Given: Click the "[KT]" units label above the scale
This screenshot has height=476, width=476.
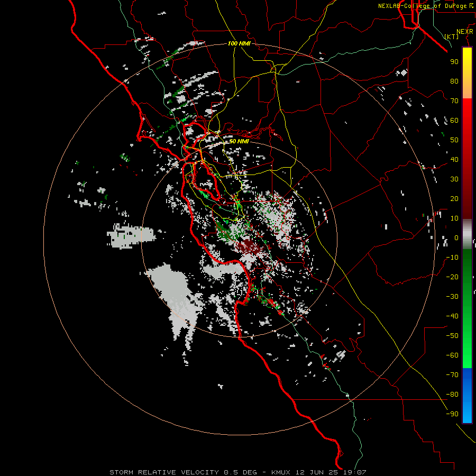Looking at the screenshot, I should [x=452, y=36].
